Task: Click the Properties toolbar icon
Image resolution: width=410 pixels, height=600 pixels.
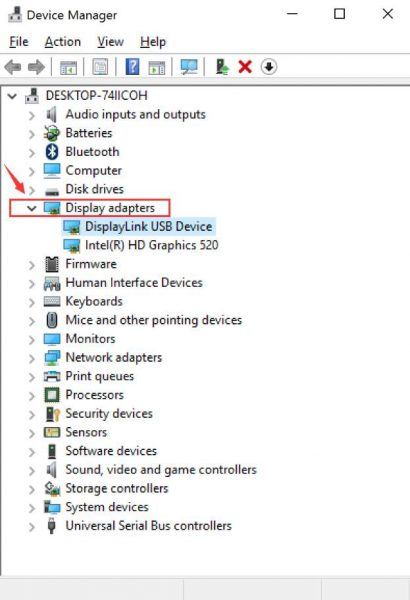Action: coord(100,67)
